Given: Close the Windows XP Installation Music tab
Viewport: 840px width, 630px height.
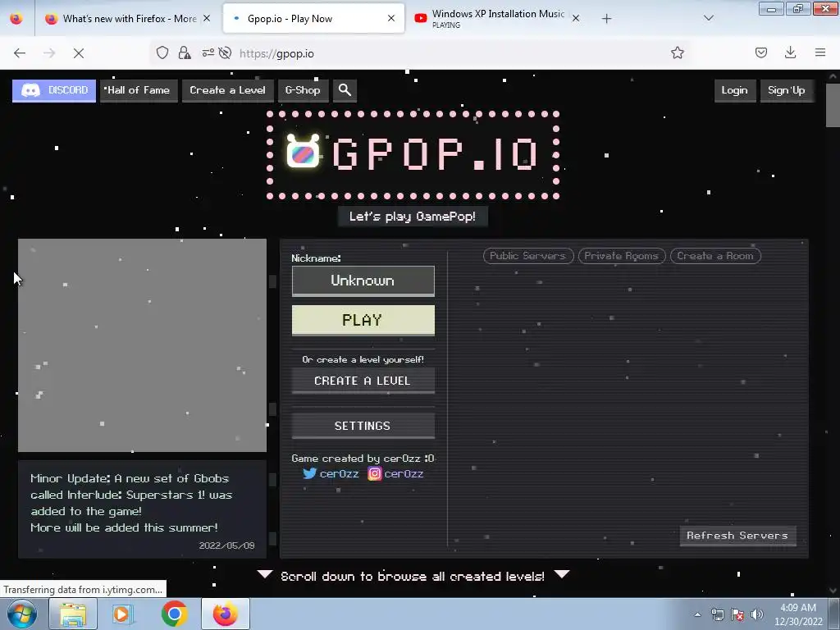Looking at the screenshot, I should click(576, 18).
